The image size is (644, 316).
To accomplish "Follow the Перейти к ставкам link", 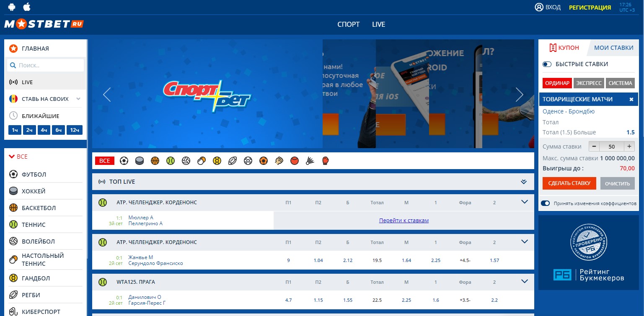I will click(404, 220).
